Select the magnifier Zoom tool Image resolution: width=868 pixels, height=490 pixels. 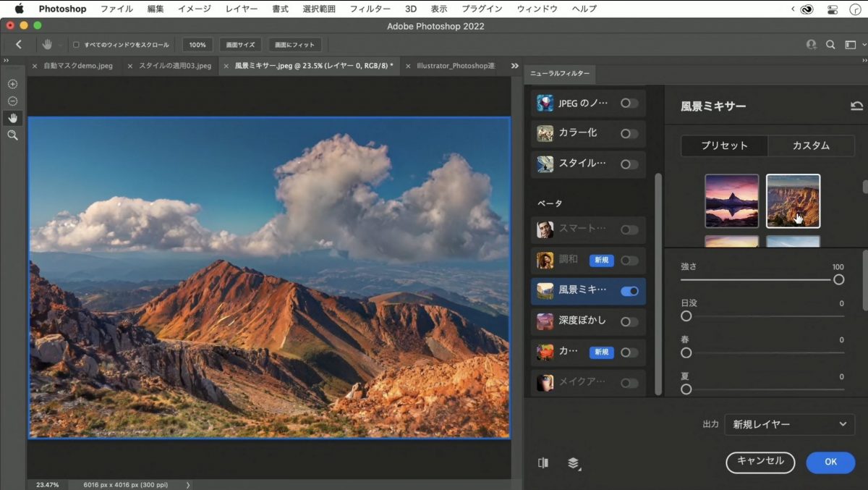12,135
